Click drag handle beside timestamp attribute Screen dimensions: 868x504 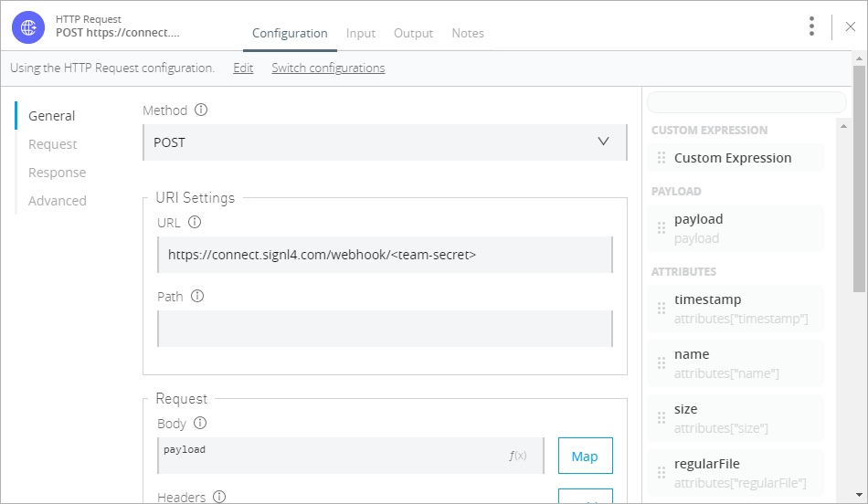(661, 309)
